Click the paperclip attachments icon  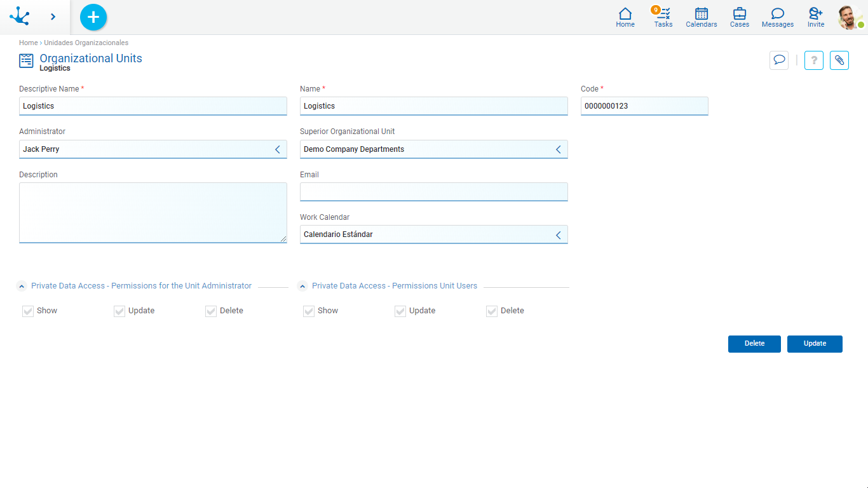click(x=839, y=60)
